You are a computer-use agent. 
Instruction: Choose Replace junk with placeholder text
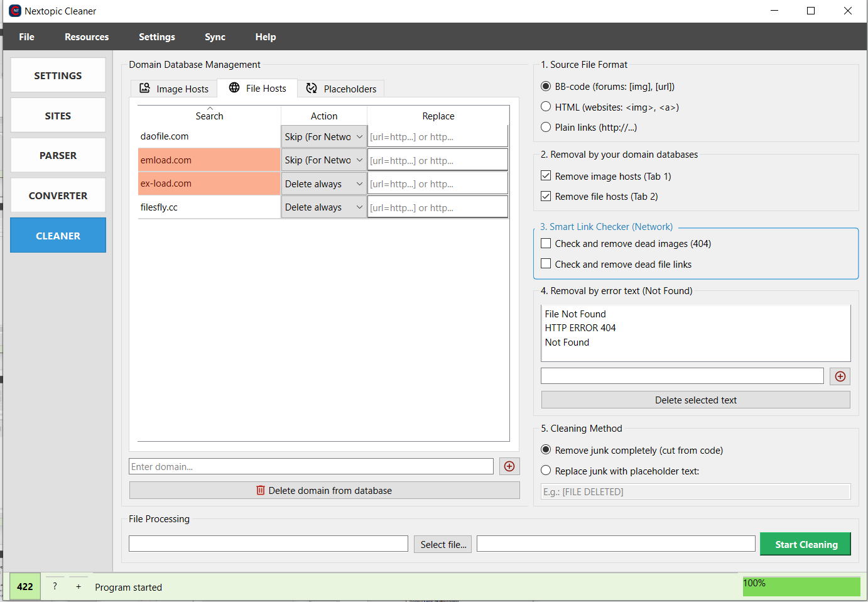tap(546, 471)
